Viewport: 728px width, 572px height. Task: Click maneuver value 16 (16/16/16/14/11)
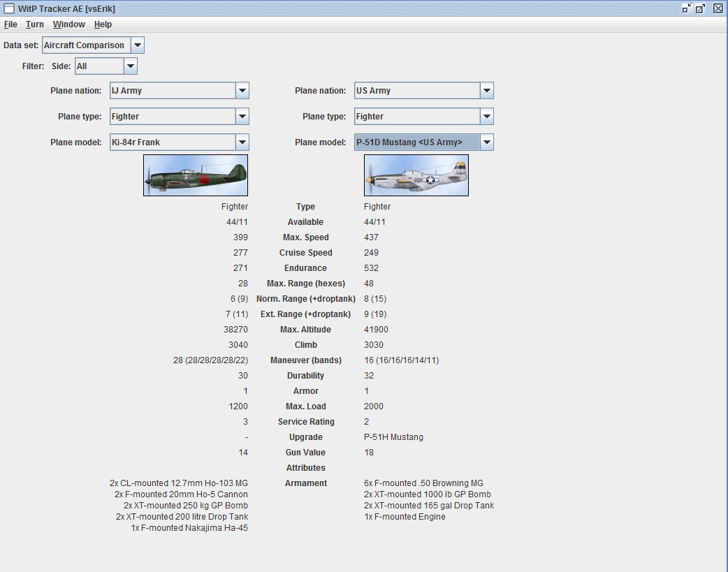402,360
